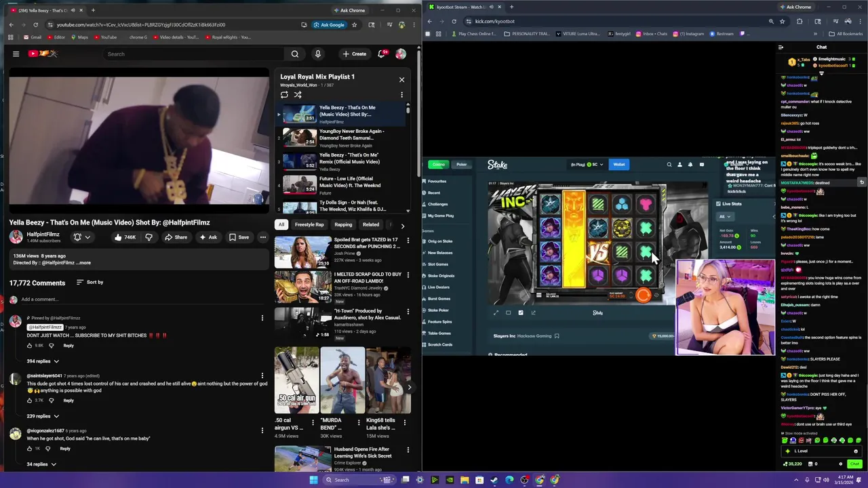Viewport: 868px width, 488px height.
Task: Open Kick chat settings gear icon
Action: [x=841, y=464]
